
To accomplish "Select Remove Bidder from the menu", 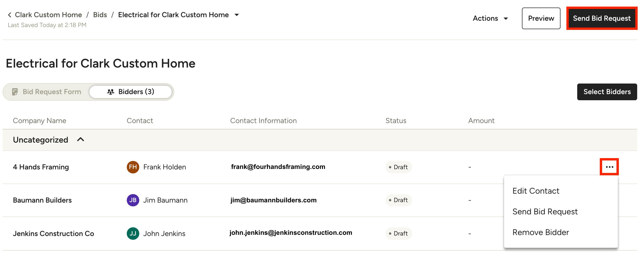I will [x=541, y=232].
